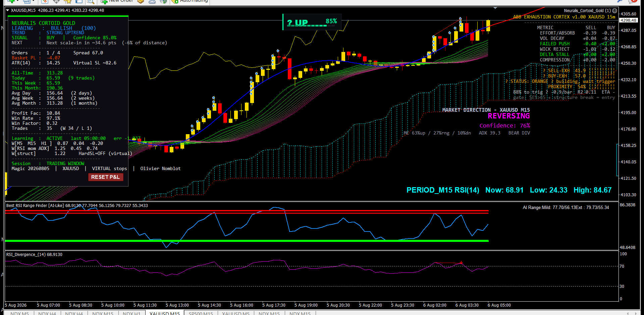Click the cloud icon in the toolbar
Viewport: 644px width, 315px height.
coord(152,1)
